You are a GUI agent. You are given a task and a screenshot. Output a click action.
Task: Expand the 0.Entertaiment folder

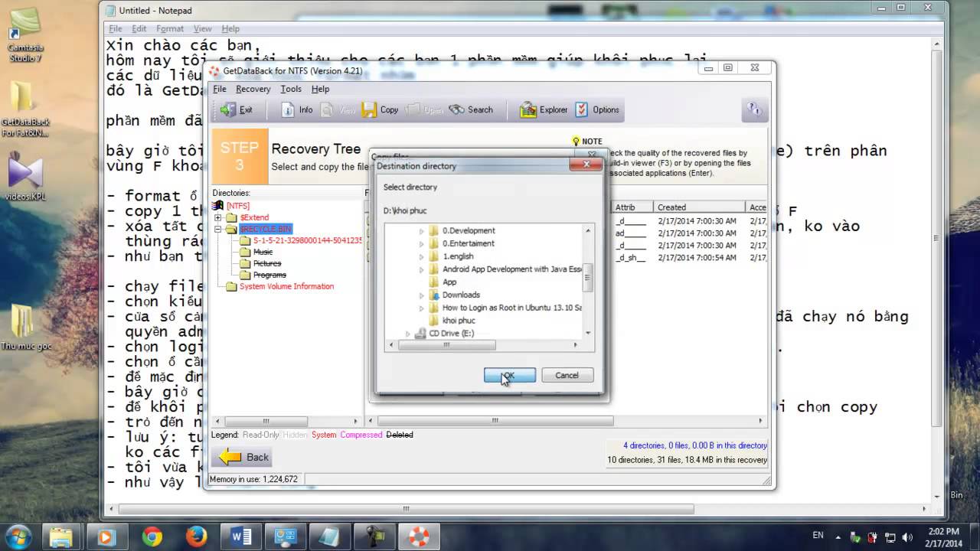coord(421,243)
